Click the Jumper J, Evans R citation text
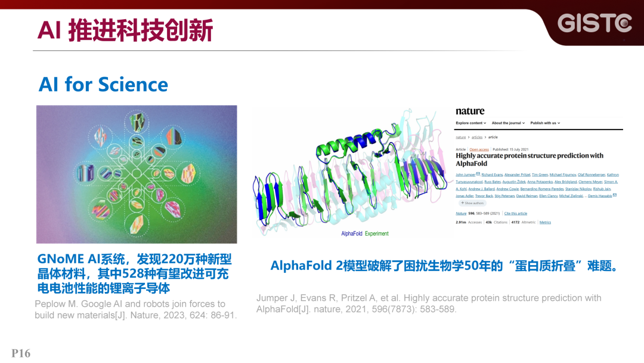The image size is (644, 363). click(x=429, y=303)
